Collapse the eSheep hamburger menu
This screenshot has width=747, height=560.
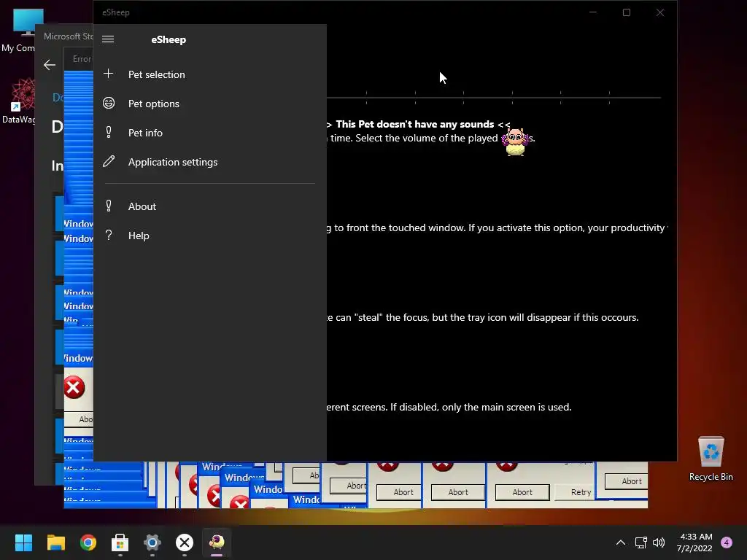(108, 39)
